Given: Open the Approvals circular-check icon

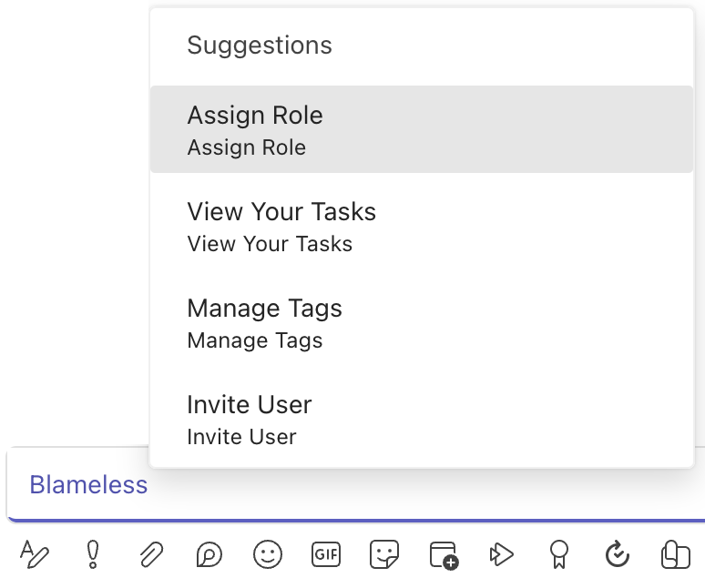Looking at the screenshot, I should pyautogui.click(x=618, y=554).
